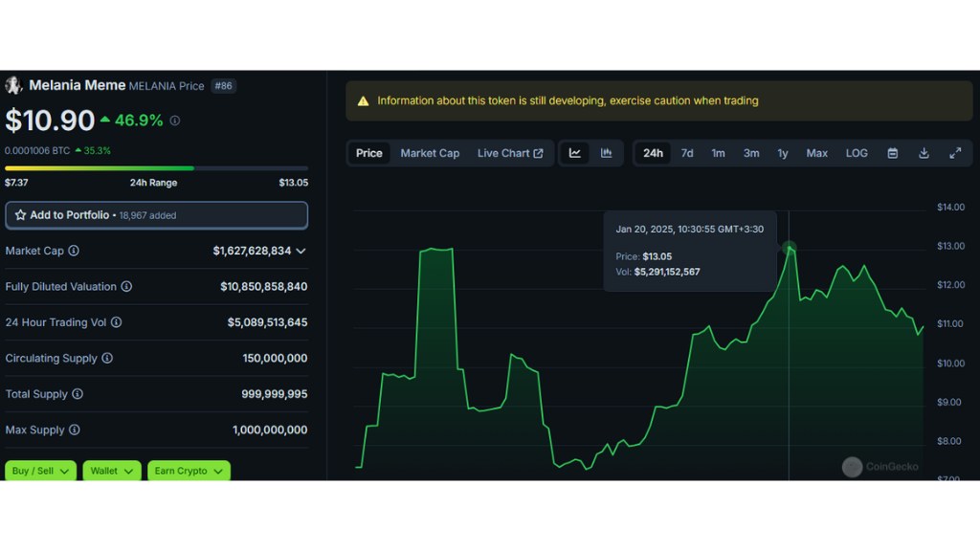Open the Earn Crypto dropdown
The width and height of the screenshot is (980, 551).
click(x=189, y=471)
